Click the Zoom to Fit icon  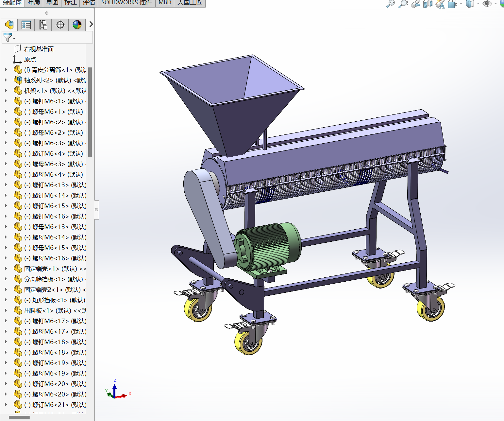[x=390, y=4]
